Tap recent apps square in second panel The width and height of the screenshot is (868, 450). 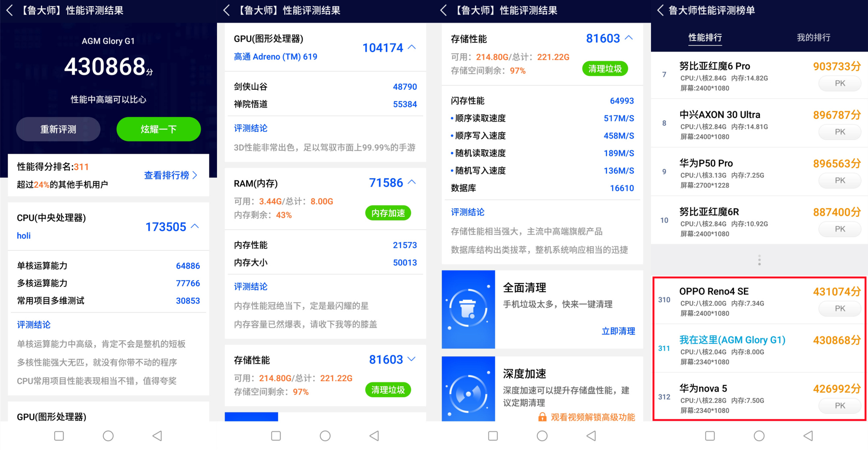click(276, 436)
